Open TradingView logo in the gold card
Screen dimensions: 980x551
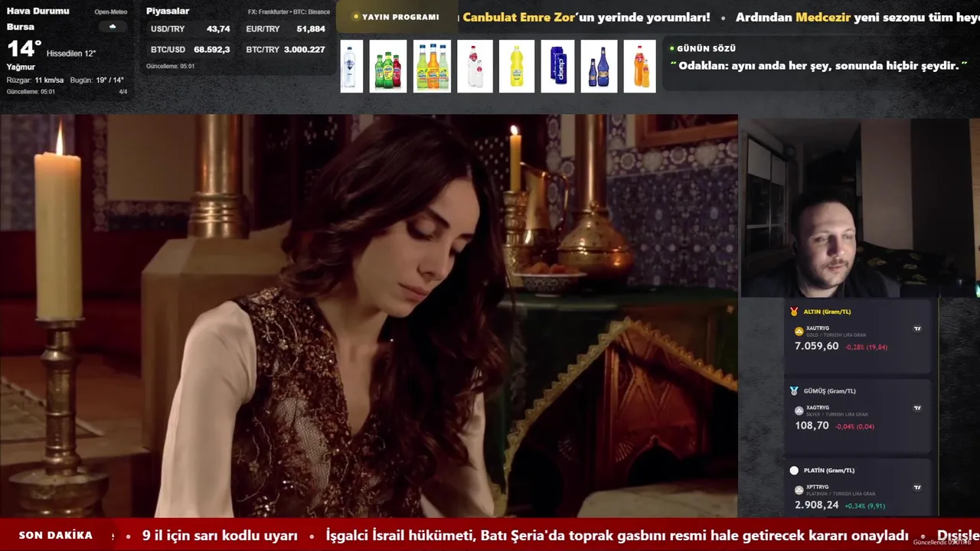pos(917,328)
